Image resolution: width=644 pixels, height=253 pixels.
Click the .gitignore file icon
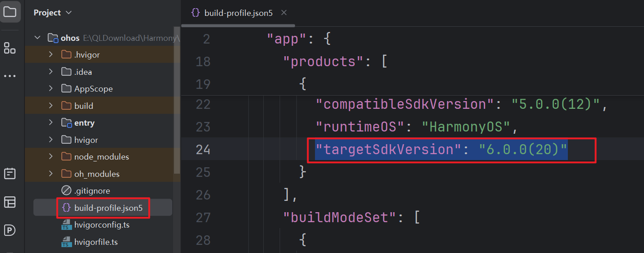coord(66,191)
